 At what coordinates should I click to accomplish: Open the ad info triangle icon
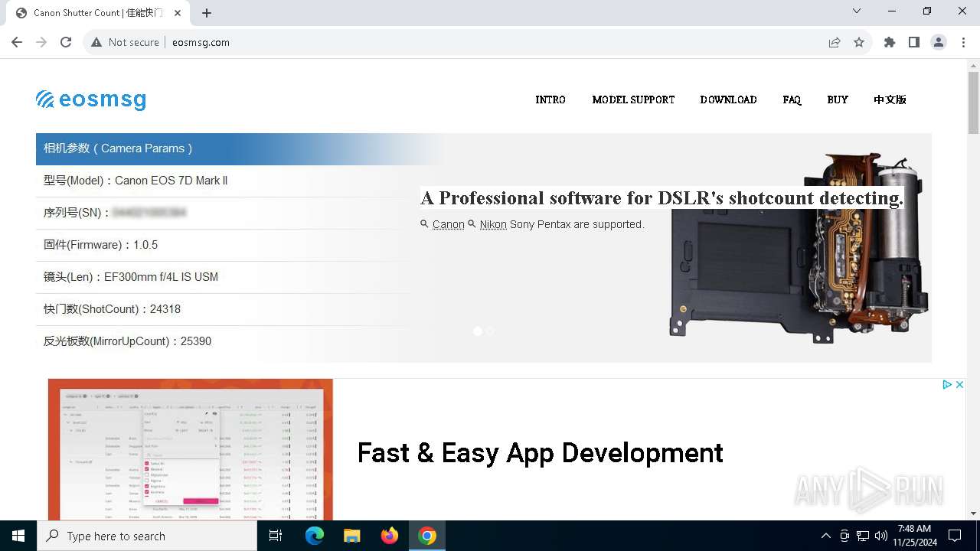947,385
